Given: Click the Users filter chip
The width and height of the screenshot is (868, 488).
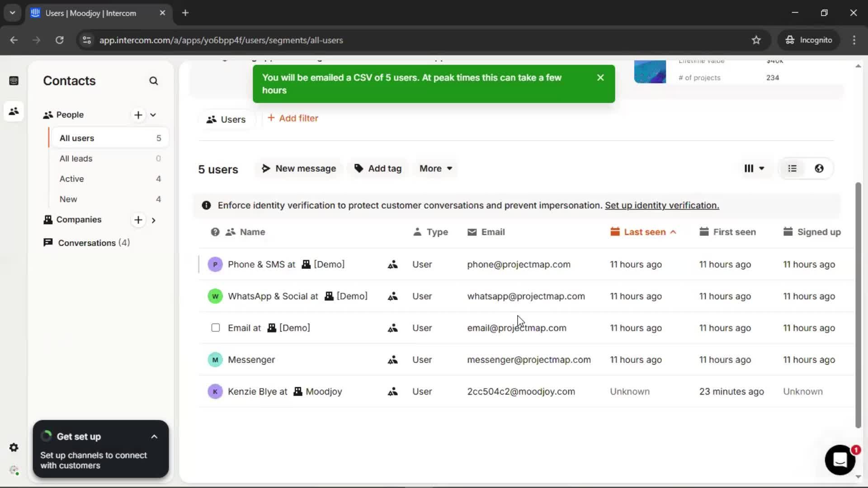Looking at the screenshot, I should (226, 119).
